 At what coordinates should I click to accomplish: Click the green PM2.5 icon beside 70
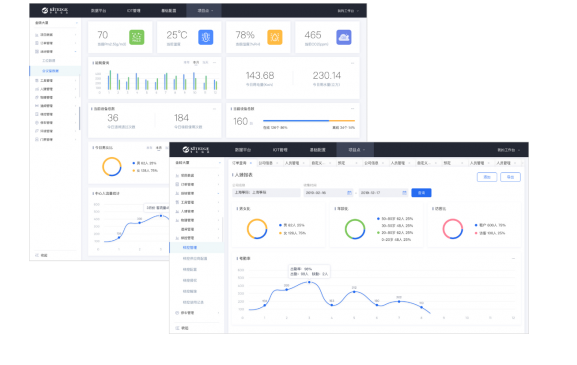(137, 37)
